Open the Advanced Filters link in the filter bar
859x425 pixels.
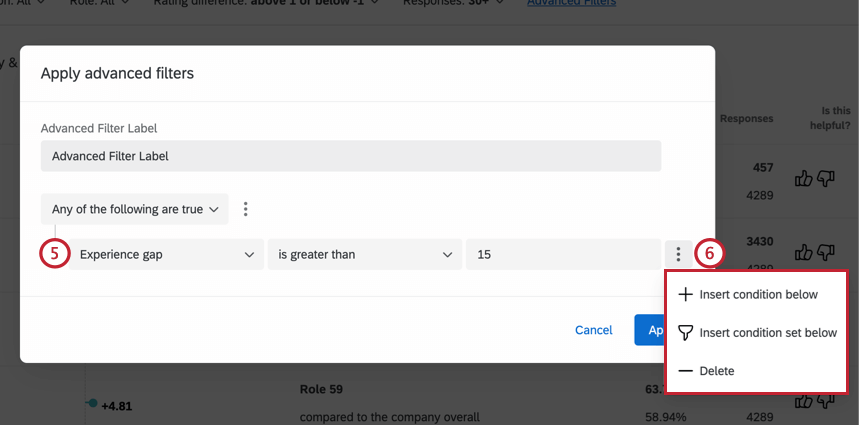[x=571, y=3]
